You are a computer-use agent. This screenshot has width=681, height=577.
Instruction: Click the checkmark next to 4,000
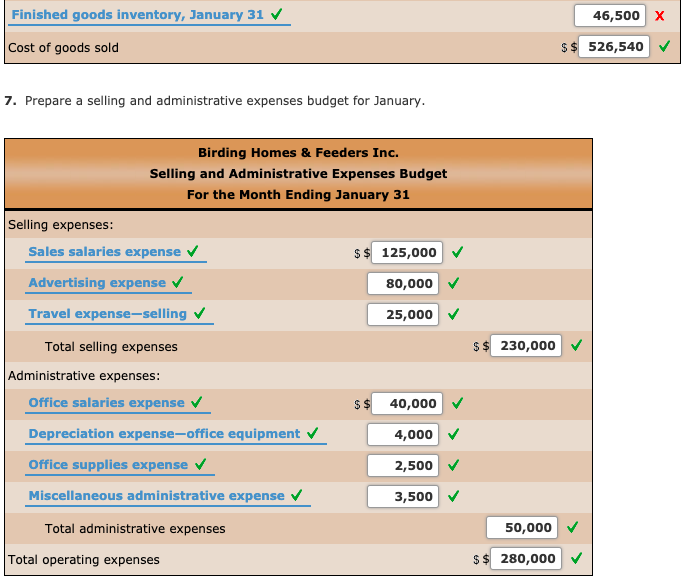click(453, 434)
